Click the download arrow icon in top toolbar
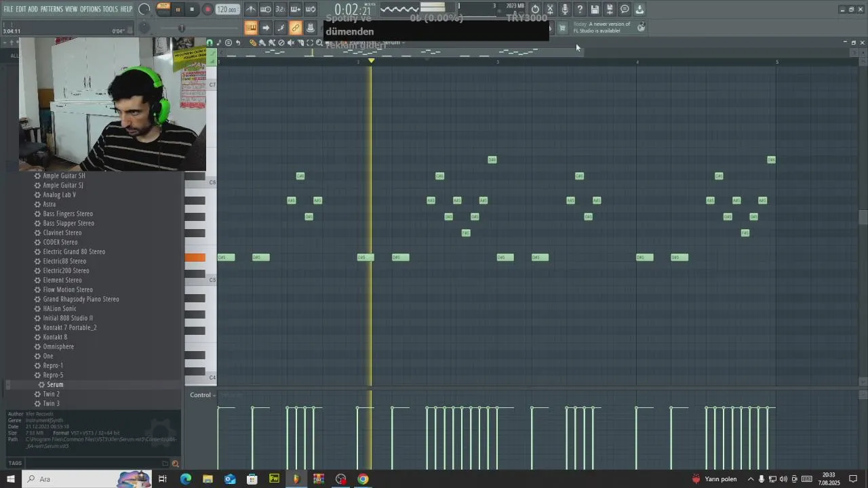Screen dimensions: 868x488 639,9
